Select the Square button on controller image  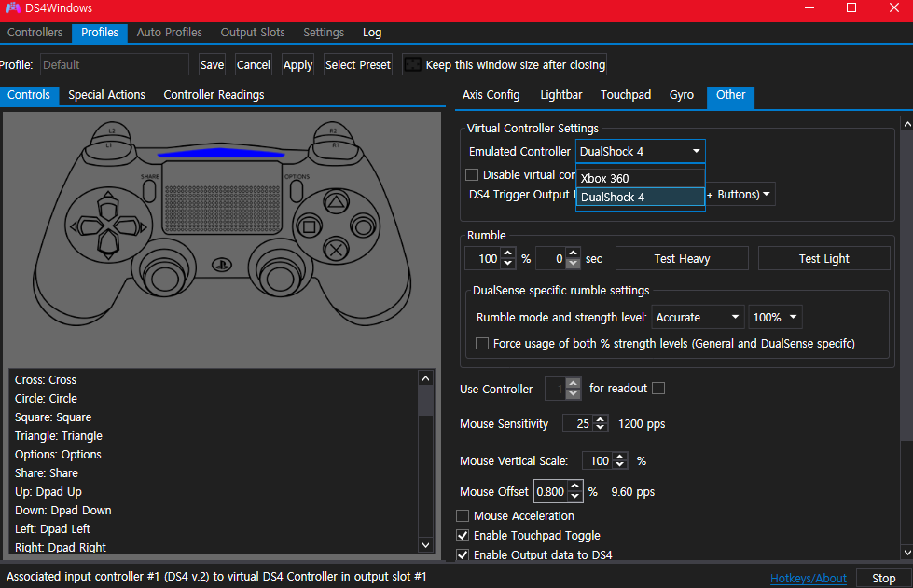310,226
